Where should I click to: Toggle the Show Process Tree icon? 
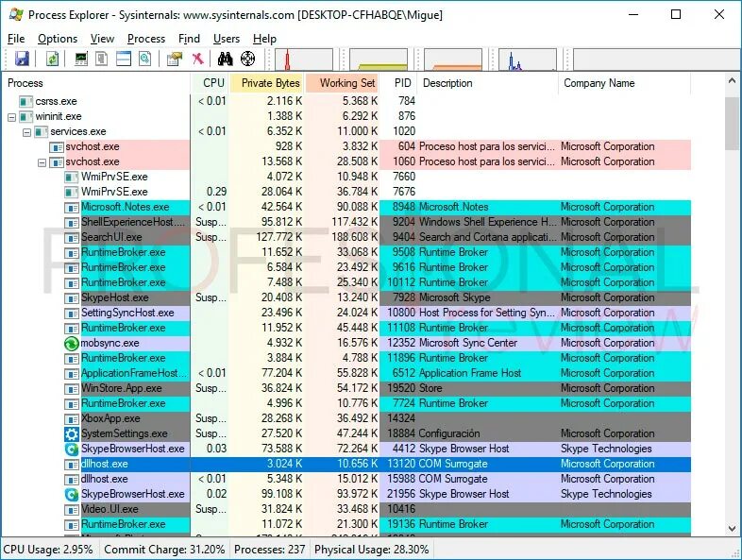(x=101, y=59)
